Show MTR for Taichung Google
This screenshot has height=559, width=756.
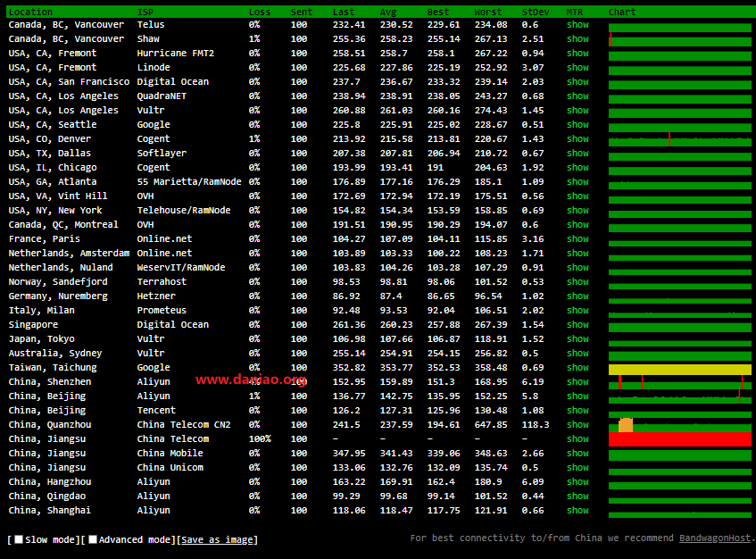[x=577, y=368]
